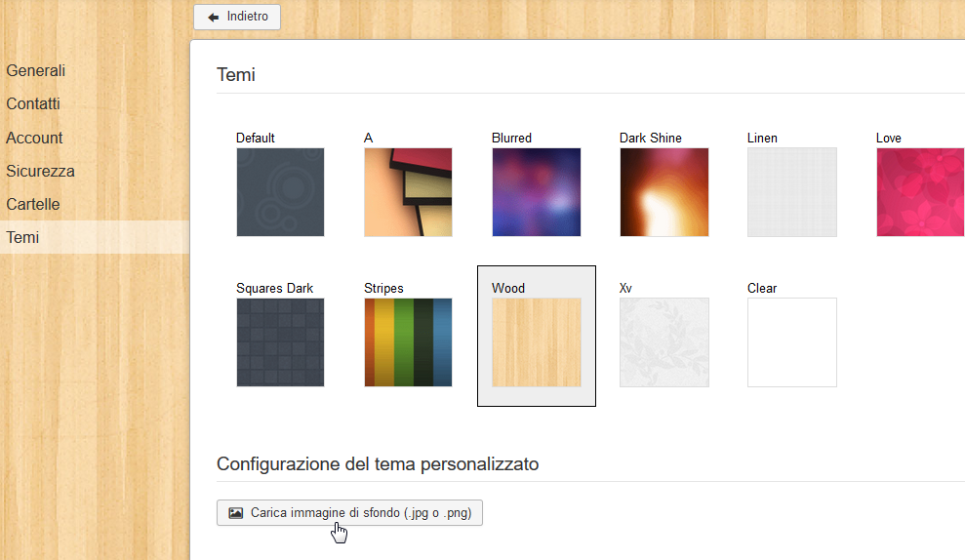Switch to the Cartelle section
The width and height of the screenshot is (965, 560).
coord(33,204)
